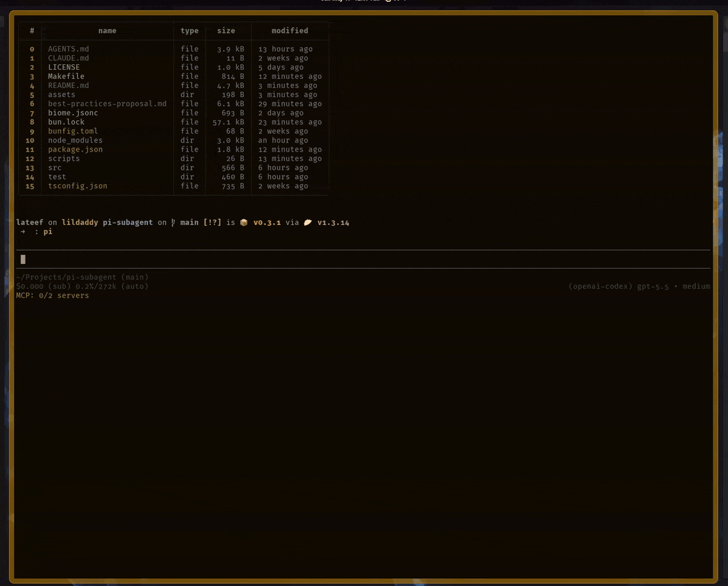Viewport: 728px width, 586px height.
Task: Select the AGENTS.md file name
Action: click(69, 49)
